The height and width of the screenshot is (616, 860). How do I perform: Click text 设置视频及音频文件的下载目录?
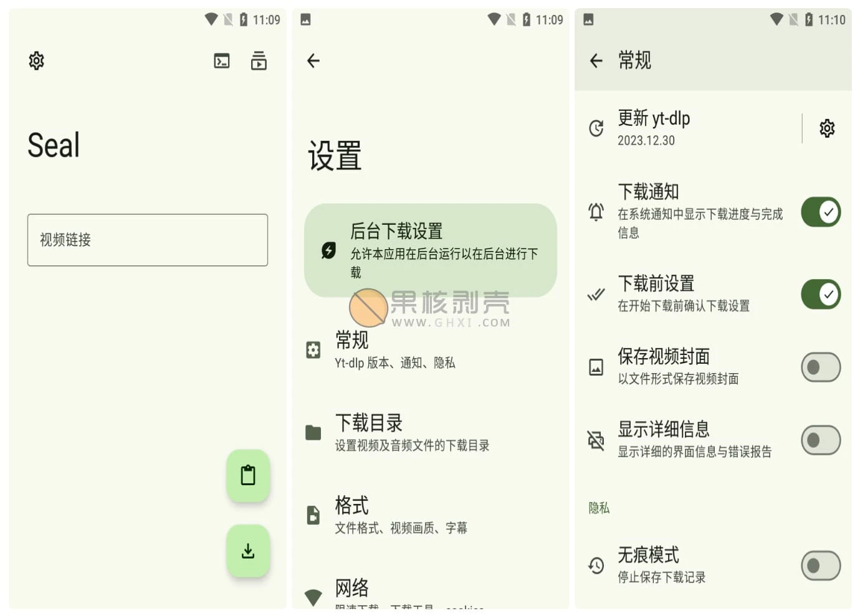(412, 445)
